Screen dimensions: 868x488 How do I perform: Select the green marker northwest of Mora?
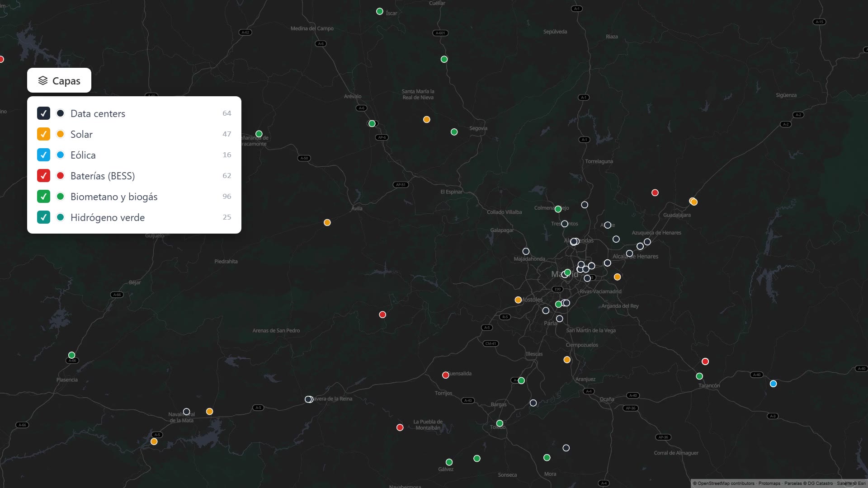point(547,458)
